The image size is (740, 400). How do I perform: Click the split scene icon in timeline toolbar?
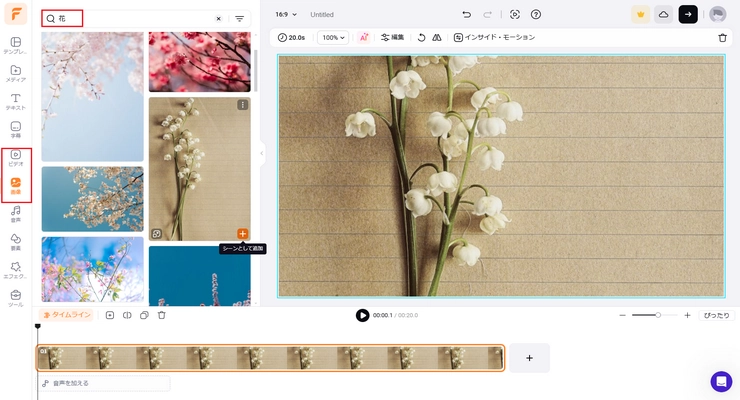[127, 315]
